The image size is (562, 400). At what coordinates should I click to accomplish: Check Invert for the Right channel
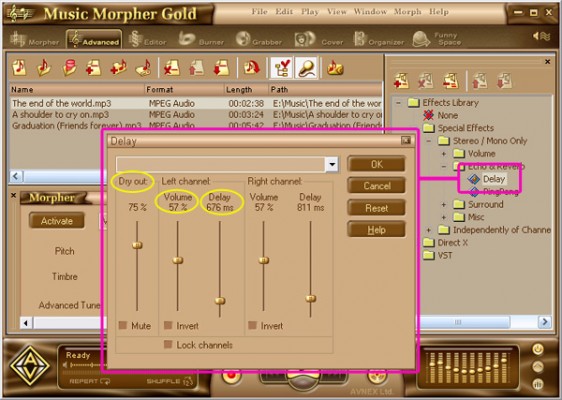coord(252,325)
